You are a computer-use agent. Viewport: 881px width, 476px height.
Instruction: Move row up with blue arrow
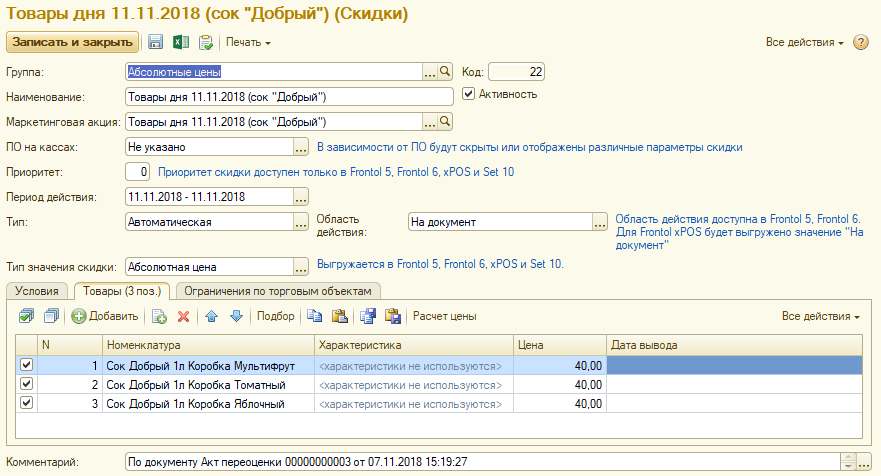tap(211, 316)
